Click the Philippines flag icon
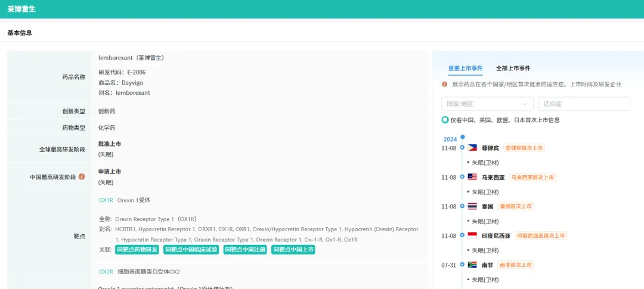Image resolution: width=644 pixels, height=289 pixels. tap(472, 148)
